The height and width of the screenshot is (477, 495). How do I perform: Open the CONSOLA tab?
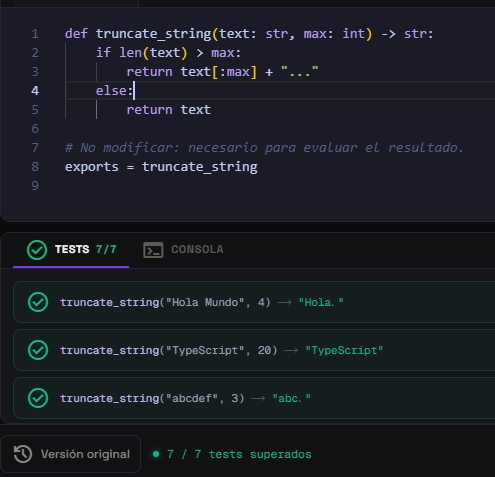(183, 249)
